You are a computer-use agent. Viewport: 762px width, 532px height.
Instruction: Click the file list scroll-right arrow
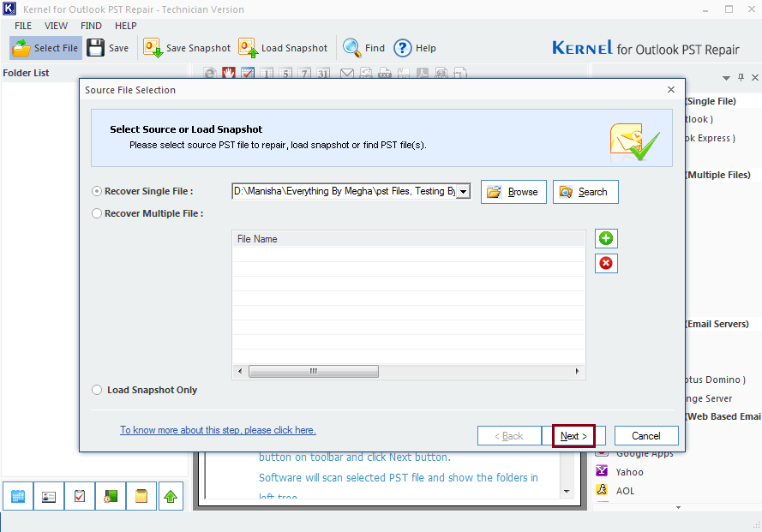click(577, 371)
